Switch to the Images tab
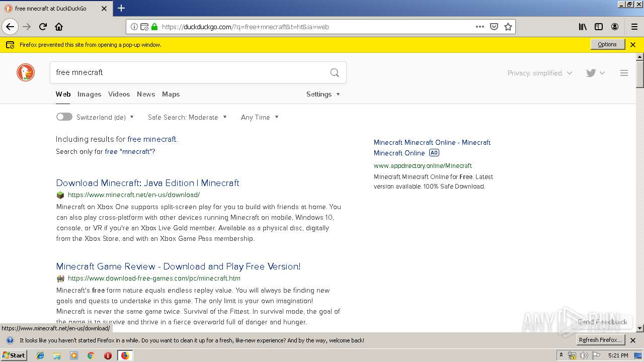The width and height of the screenshot is (644, 362). coord(89,94)
